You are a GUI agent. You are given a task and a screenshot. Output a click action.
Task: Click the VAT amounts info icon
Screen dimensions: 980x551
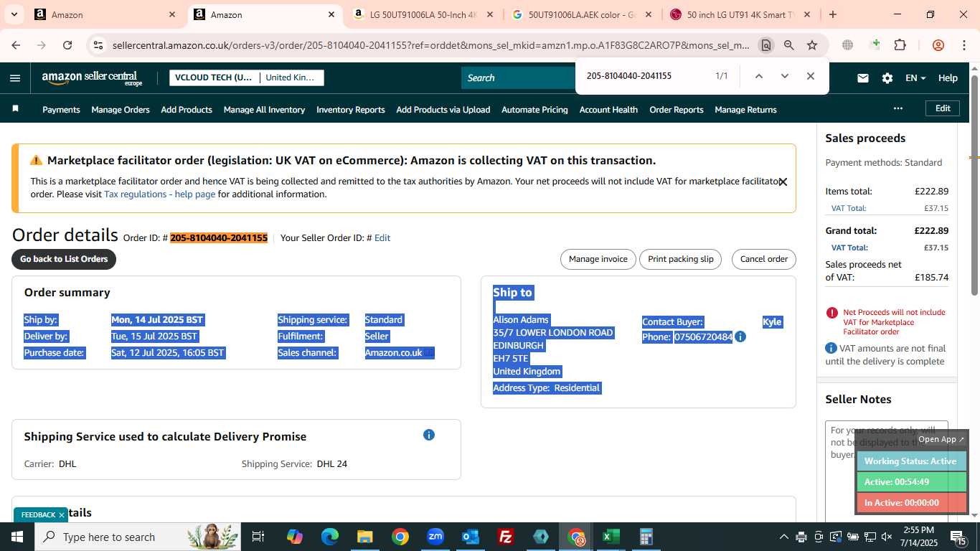pos(831,348)
